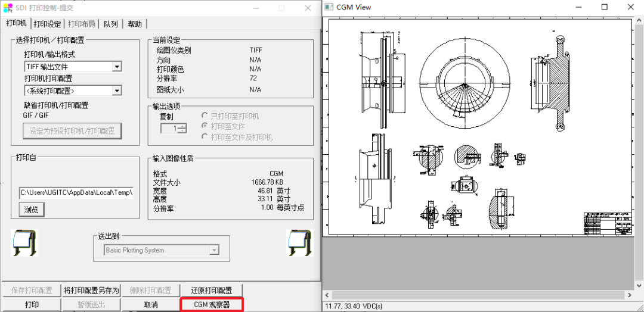Select 打印至文件及打印机 radio option

click(x=205, y=137)
